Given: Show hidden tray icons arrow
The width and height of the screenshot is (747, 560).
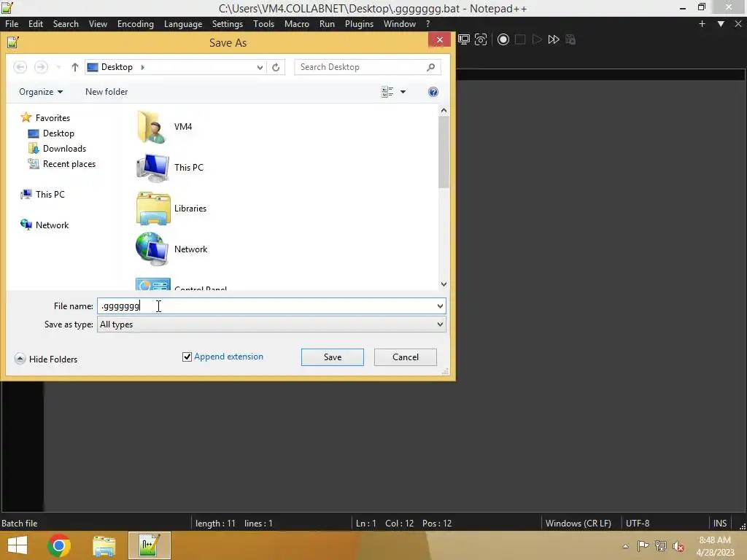Looking at the screenshot, I should [625, 546].
